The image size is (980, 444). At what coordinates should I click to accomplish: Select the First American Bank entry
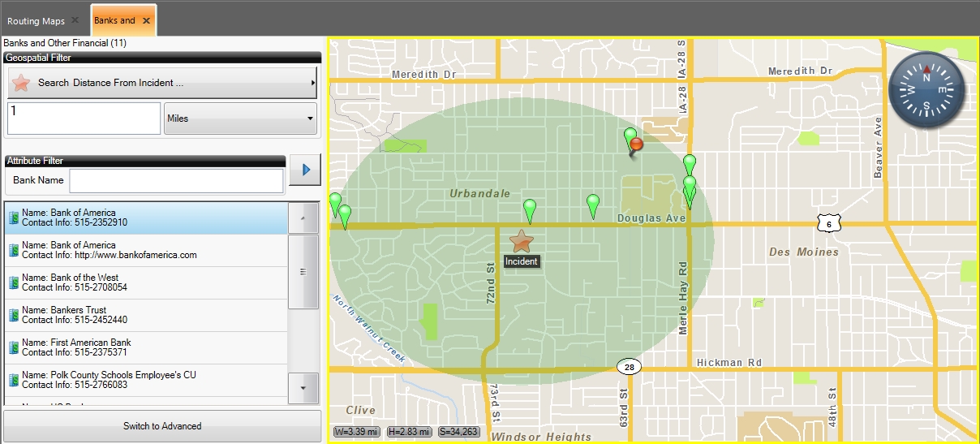[146, 347]
